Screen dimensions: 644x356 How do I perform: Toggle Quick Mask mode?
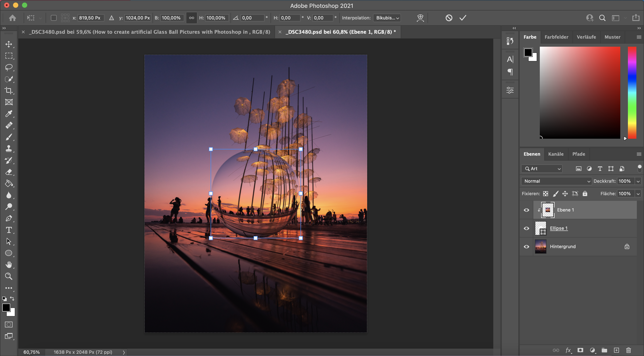pos(9,325)
